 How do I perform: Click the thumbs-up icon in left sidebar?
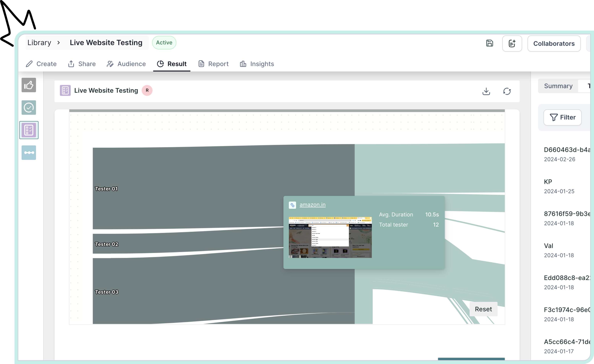click(x=29, y=85)
